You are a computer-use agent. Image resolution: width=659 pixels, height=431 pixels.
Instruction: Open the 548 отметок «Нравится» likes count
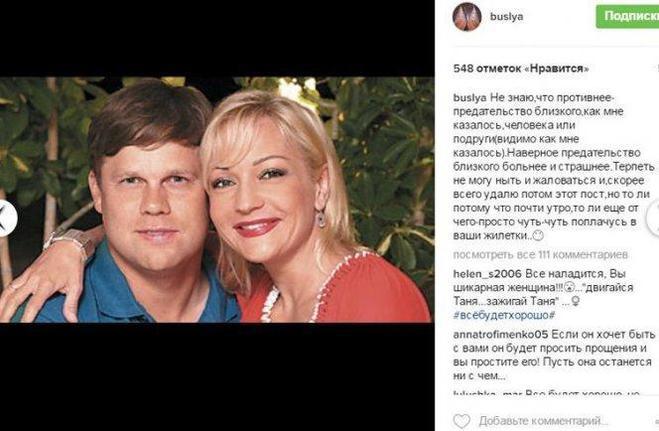coord(521,68)
